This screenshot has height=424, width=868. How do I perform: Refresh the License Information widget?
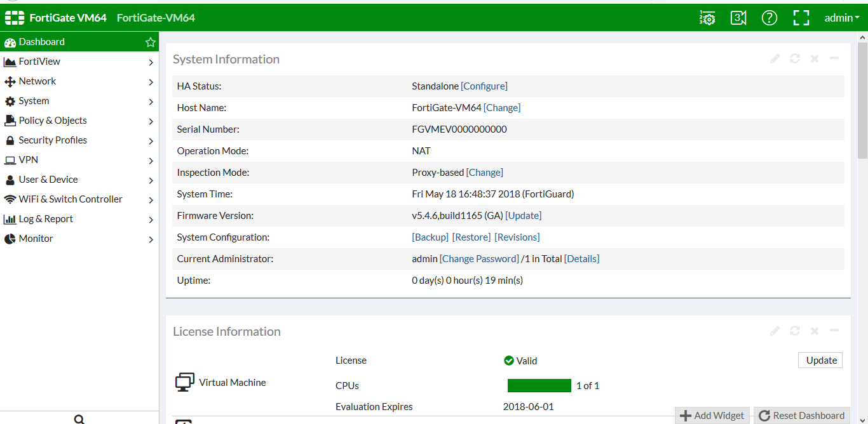795,331
